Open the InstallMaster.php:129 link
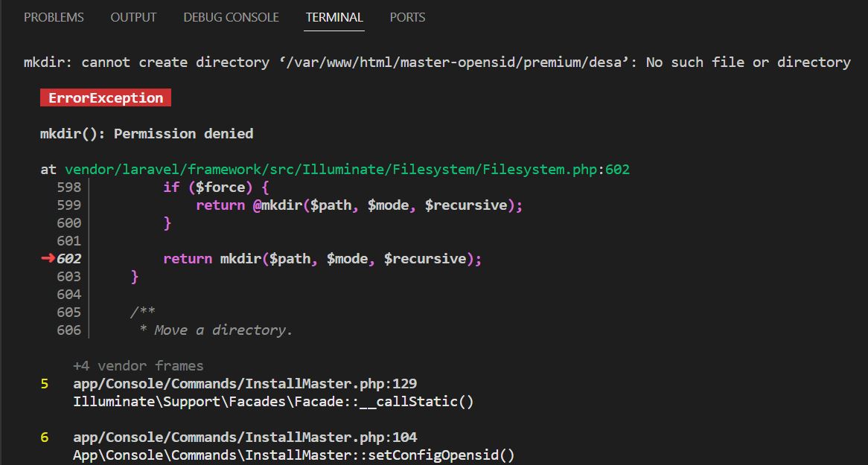Image resolution: width=868 pixels, height=465 pixels. (245, 384)
